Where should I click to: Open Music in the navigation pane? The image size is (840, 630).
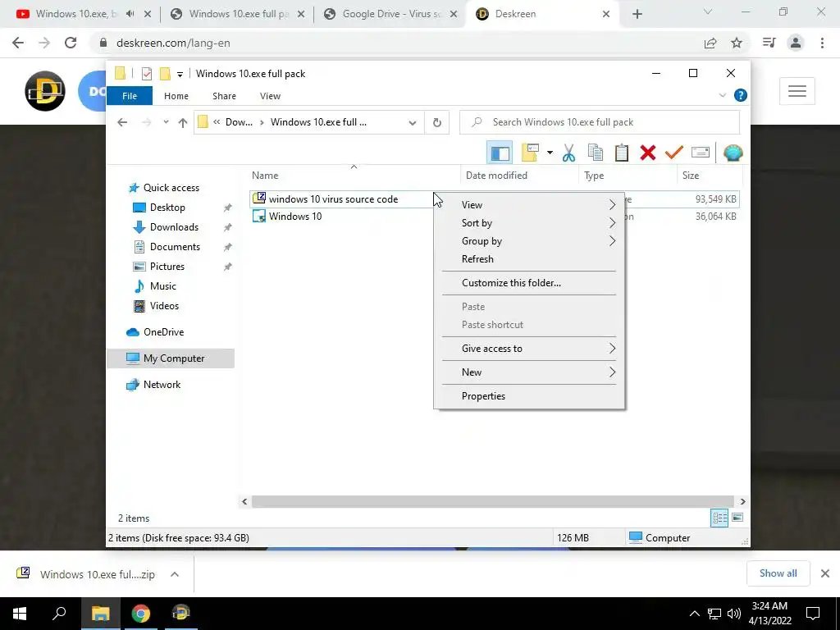(x=163, y=286)
